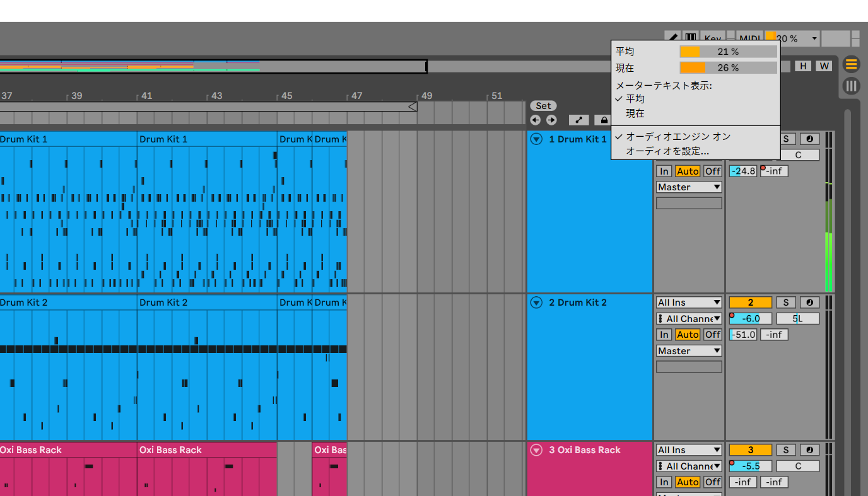Select Drum Kit 1 clip starting at bar 41
Viewport: 868px width, 496px height.
[207, 139]
